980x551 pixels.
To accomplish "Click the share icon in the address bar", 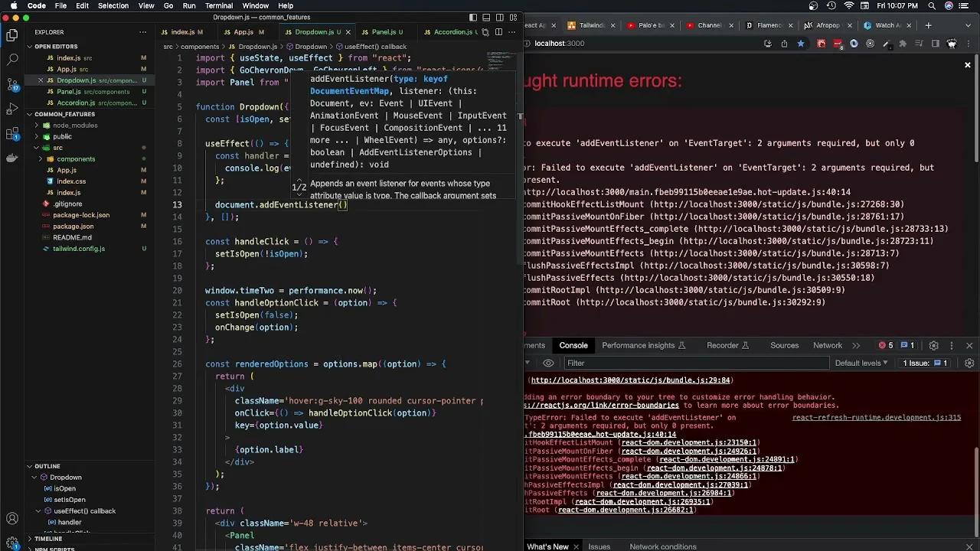I will tap(784, 44).
